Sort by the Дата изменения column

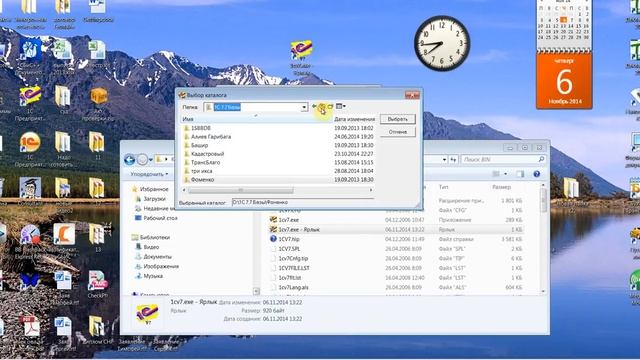pyautogui.click(x=353, y=119)
